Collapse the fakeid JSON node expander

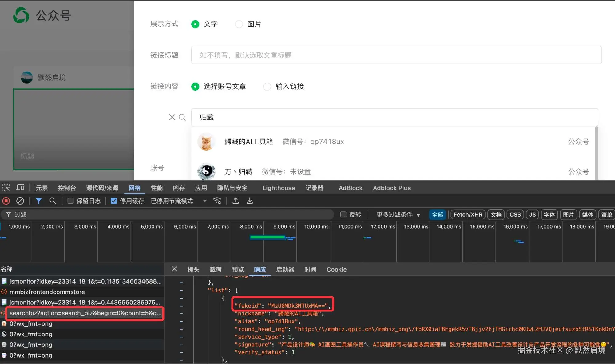(181, 305)
